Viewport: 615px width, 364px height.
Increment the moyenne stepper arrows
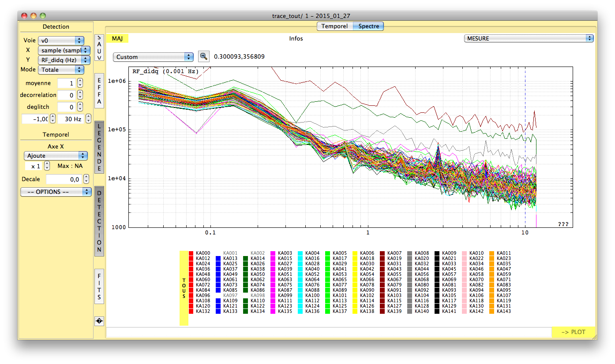(80, 81)
